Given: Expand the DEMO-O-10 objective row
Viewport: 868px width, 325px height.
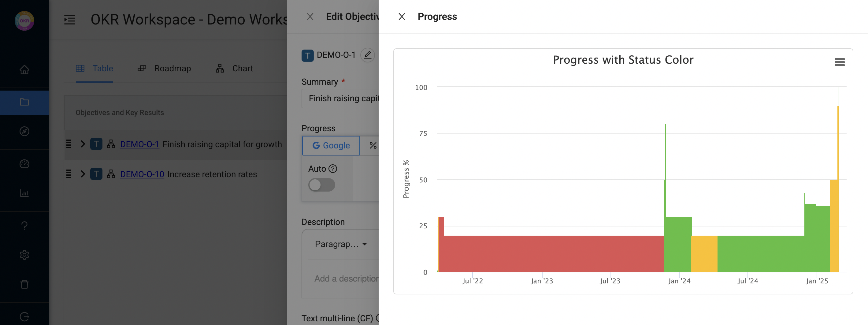Looking at the screenshot, I should pos(83,174).
